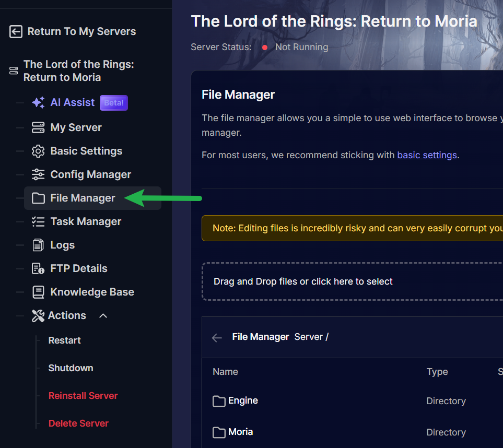Click the Logs document icon
The width and height of the screenshot is (503, 448).
[x=38, y=245]
